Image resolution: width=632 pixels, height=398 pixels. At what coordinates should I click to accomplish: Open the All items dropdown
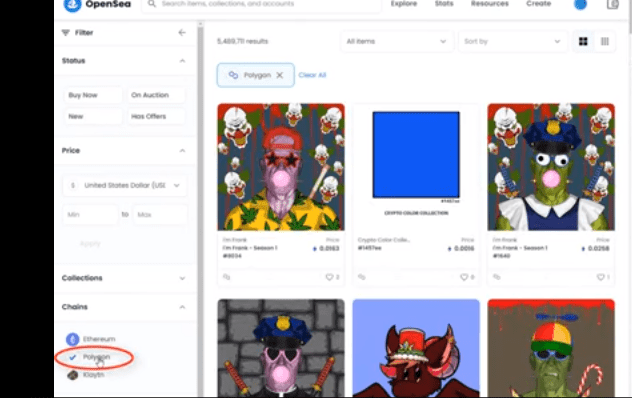[x=397, y=41]
